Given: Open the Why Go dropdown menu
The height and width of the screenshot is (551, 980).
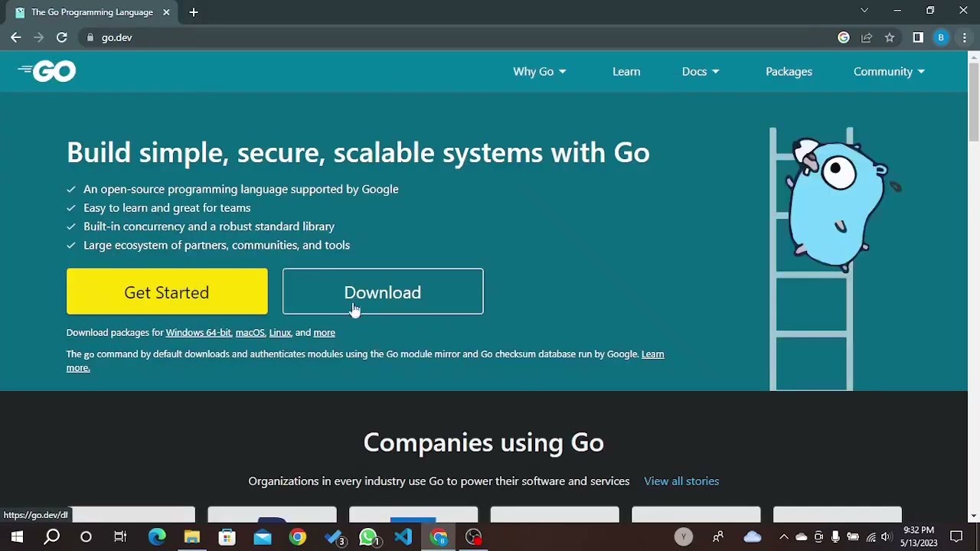Looking at the screenshot, I should point(540,71).
